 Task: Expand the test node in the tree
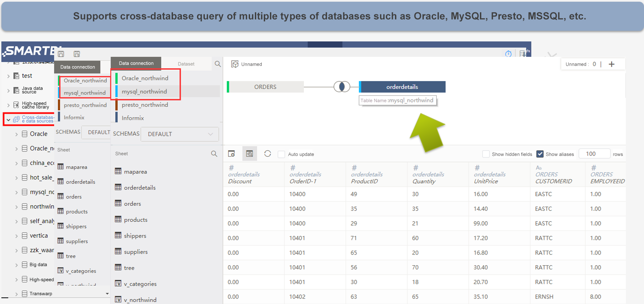coord(8,76)
